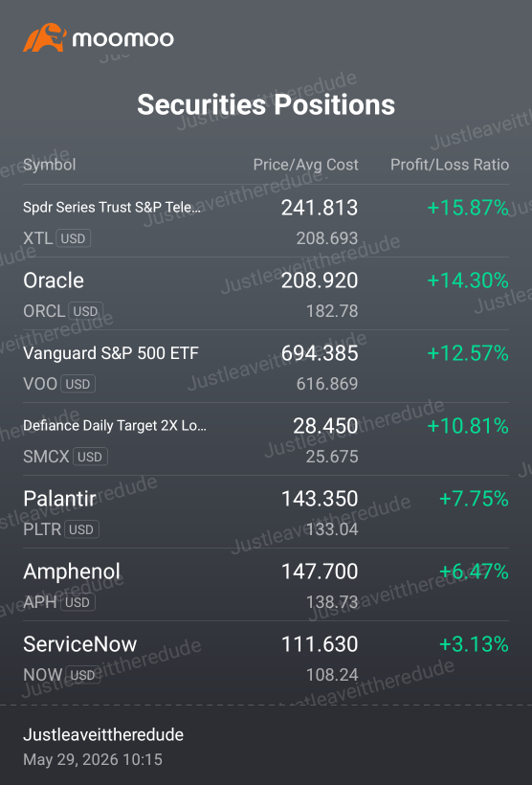Open the XTL Spdr Series Trust position
Screen dimensions: 532x785
point(266,221)
